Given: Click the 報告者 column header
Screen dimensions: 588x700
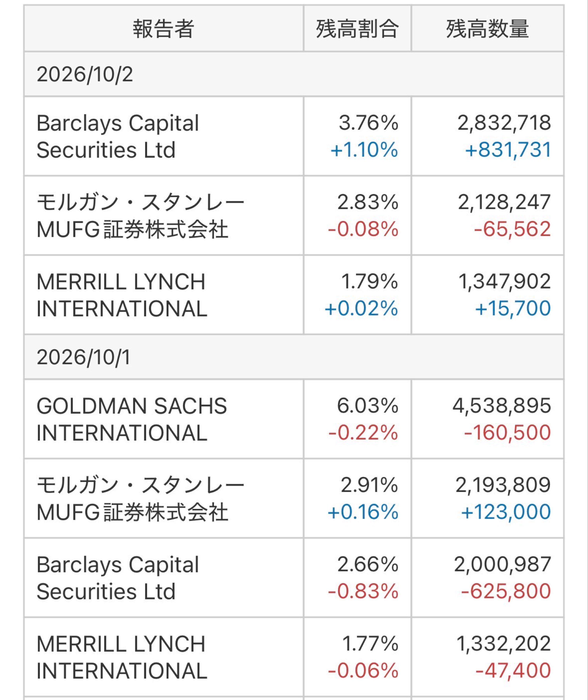Looking at the screenshot, I should [x=164, y=29].
